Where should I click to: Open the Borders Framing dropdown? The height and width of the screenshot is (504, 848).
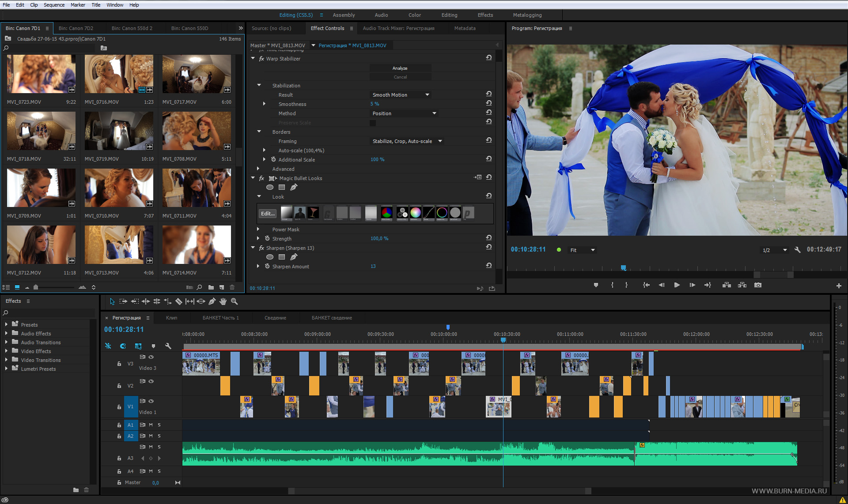pyautogui.click(x=402, y=141)
